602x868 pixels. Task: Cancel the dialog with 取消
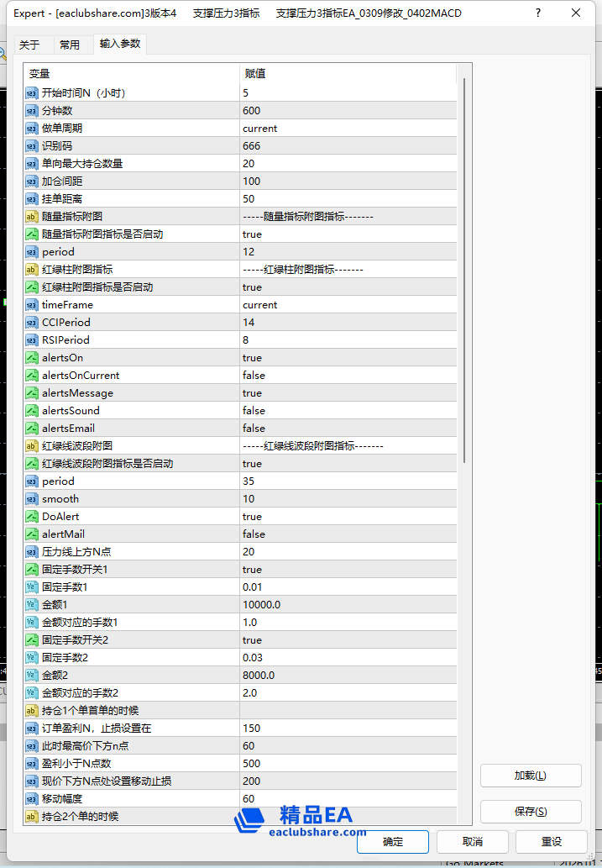[x=473, y=842]
